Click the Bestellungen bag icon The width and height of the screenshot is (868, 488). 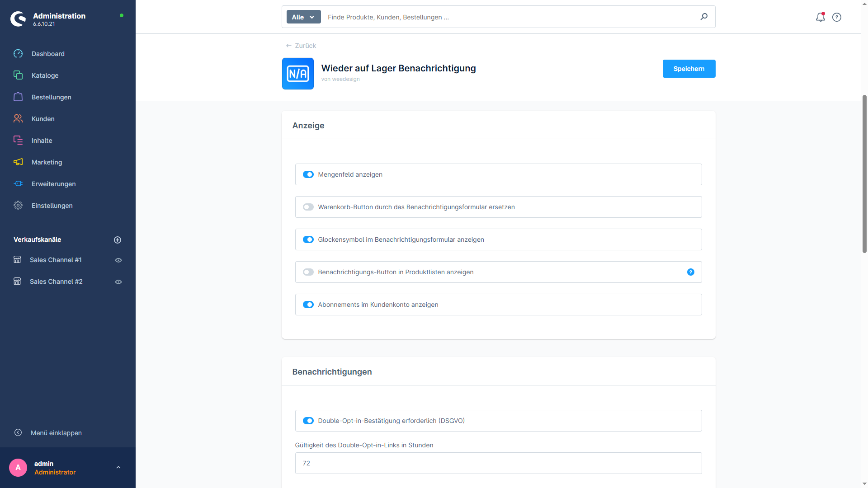click(x=18, y=97)
